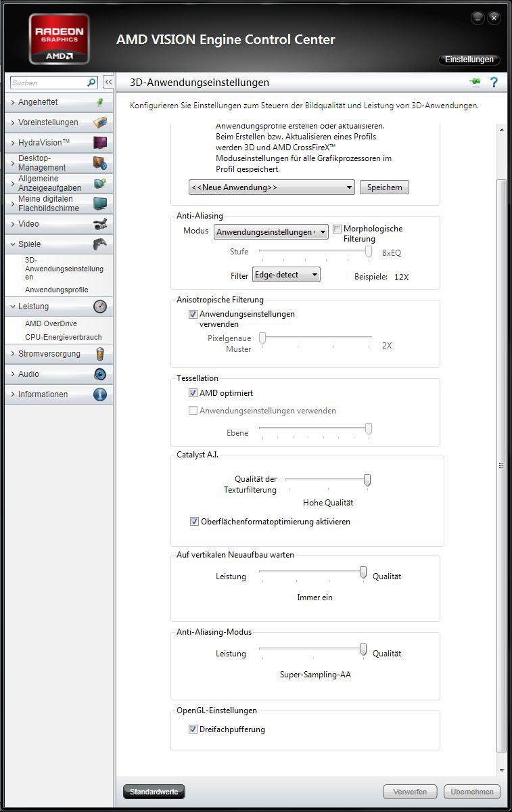Click the Standardwerte button
Viewport: 512px width, 812px height.
coord(154,792)
